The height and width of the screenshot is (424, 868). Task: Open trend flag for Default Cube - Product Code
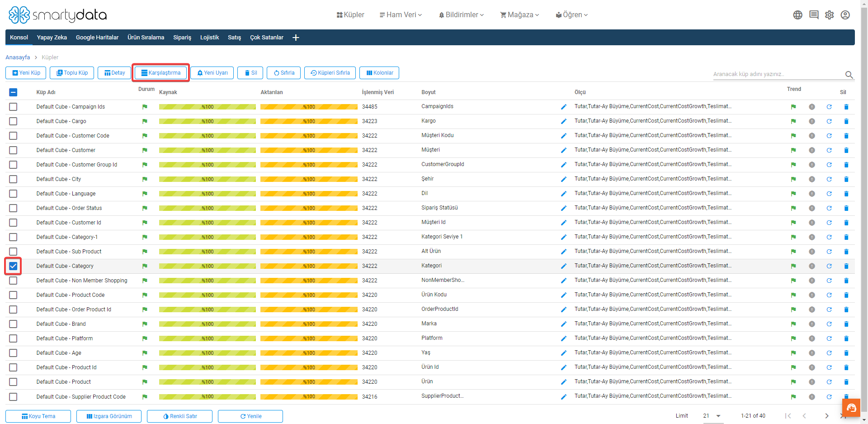pyautogui.click(x=793, y=295)
